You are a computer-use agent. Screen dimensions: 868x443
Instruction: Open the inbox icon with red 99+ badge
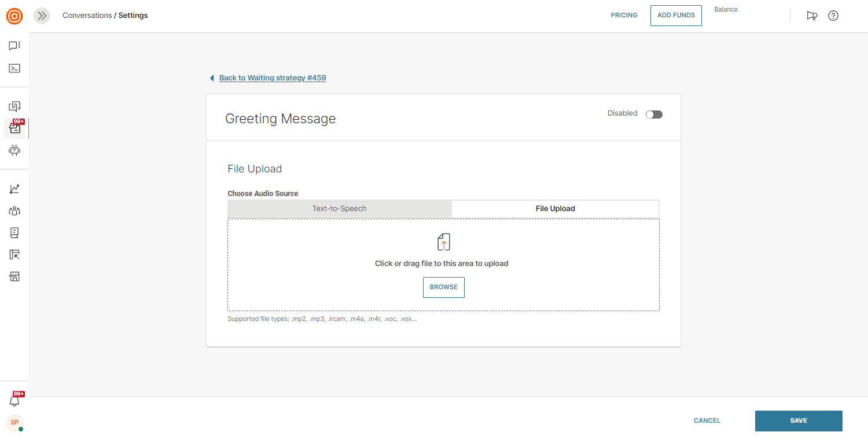click(x=15, y=128)
